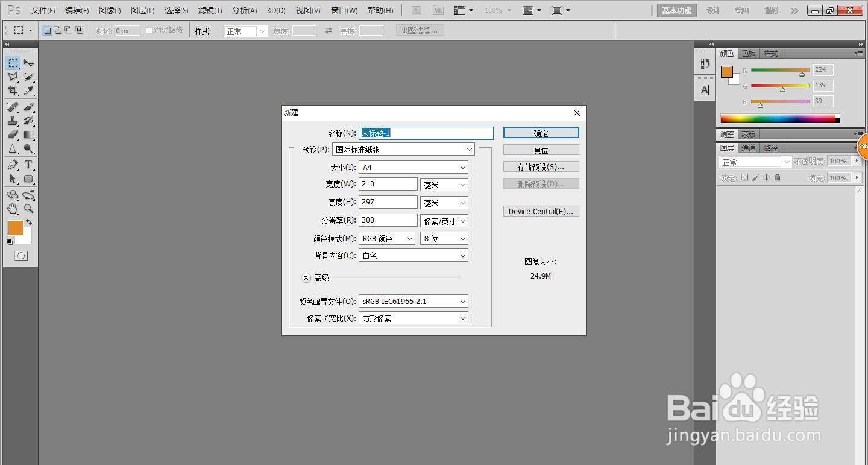The width and height of the screenshot is (868, 465).
Task: Click the Device Central(E)... button
Action: click(541, 211)
